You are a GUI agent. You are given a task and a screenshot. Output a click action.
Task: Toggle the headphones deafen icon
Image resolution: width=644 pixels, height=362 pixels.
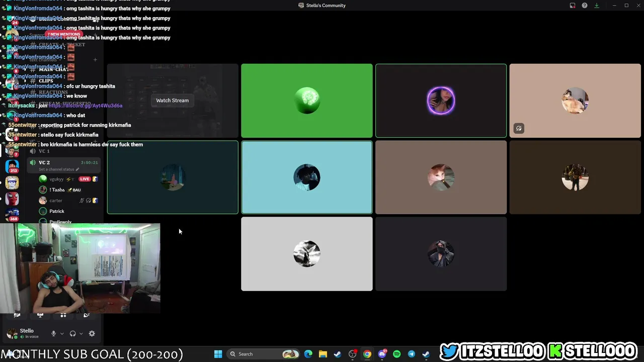point(72,334)
